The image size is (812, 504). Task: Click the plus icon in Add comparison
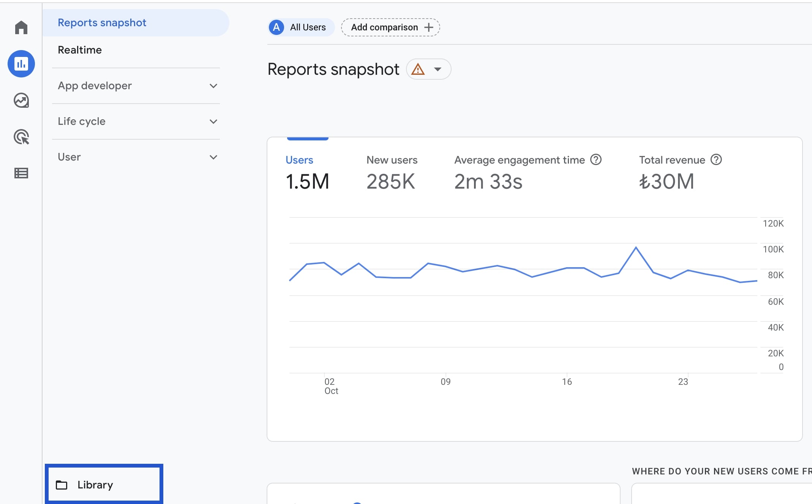point(429,27)
